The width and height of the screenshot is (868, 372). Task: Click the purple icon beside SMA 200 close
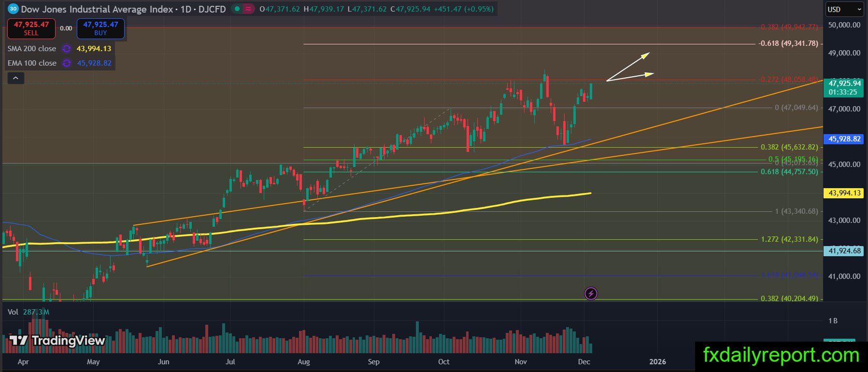[x=67, y=49]
